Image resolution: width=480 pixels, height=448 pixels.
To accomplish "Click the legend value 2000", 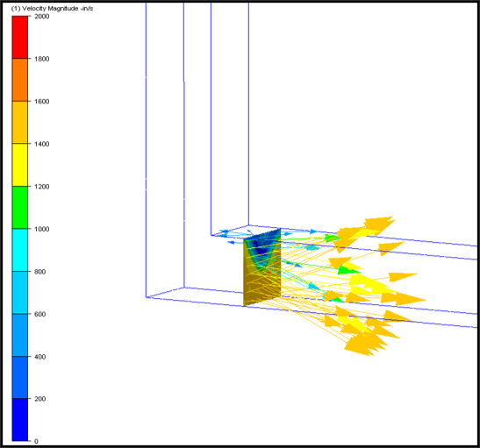I will [x=41, y=16].
